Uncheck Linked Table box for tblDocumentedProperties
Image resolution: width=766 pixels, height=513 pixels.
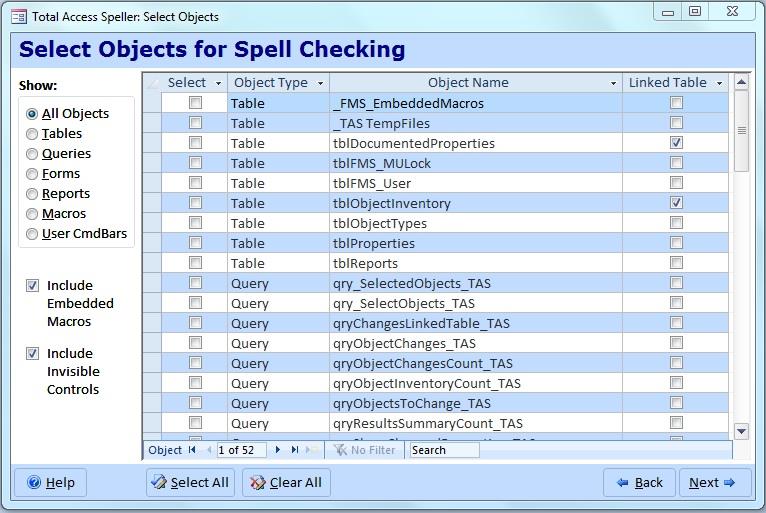pyautogui.click(x=677, y=143)
